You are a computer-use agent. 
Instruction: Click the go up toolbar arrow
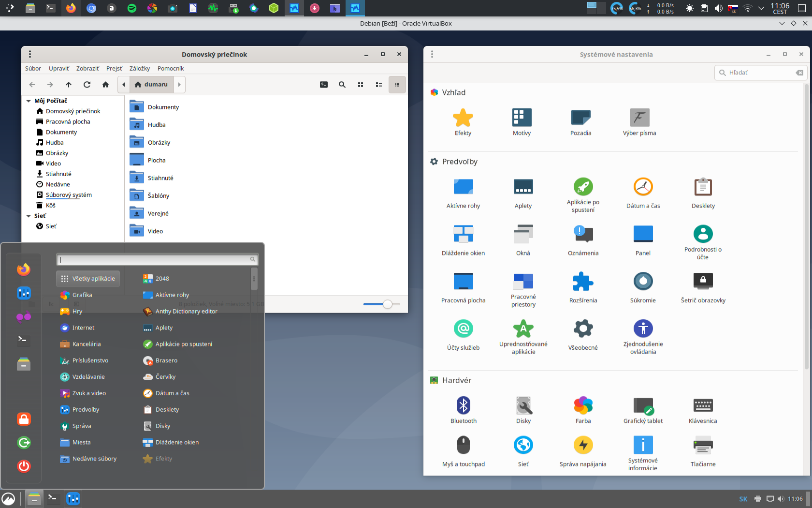[x=69, y=85]
